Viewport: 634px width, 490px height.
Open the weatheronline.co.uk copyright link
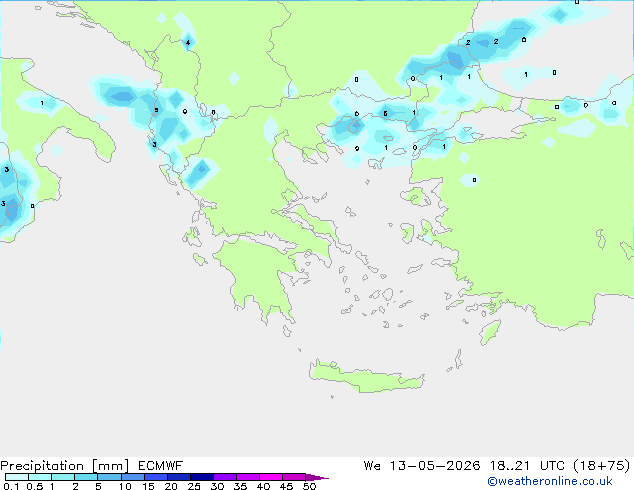549,481
